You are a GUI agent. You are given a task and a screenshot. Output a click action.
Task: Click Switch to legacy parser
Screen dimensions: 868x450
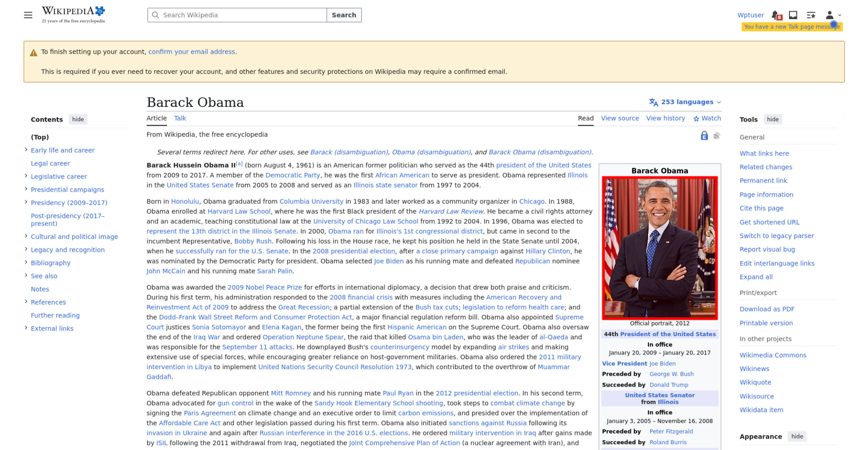[x=776, y=236]
